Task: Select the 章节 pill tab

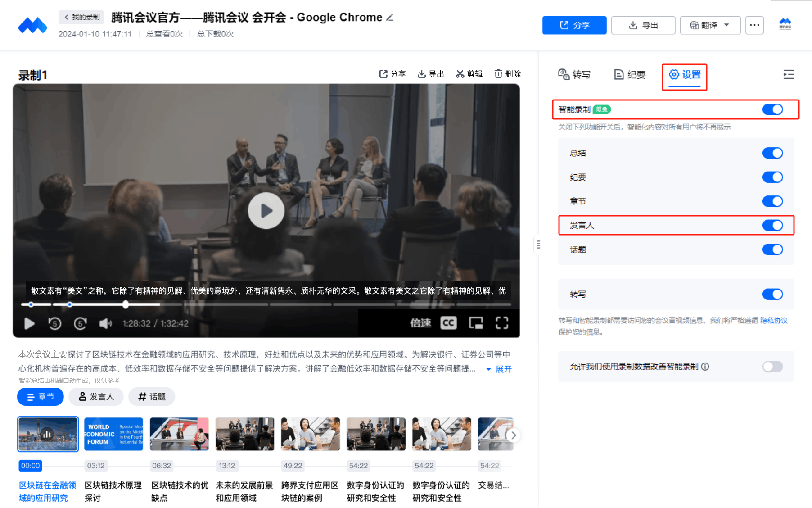Action: tap(41, 397)
